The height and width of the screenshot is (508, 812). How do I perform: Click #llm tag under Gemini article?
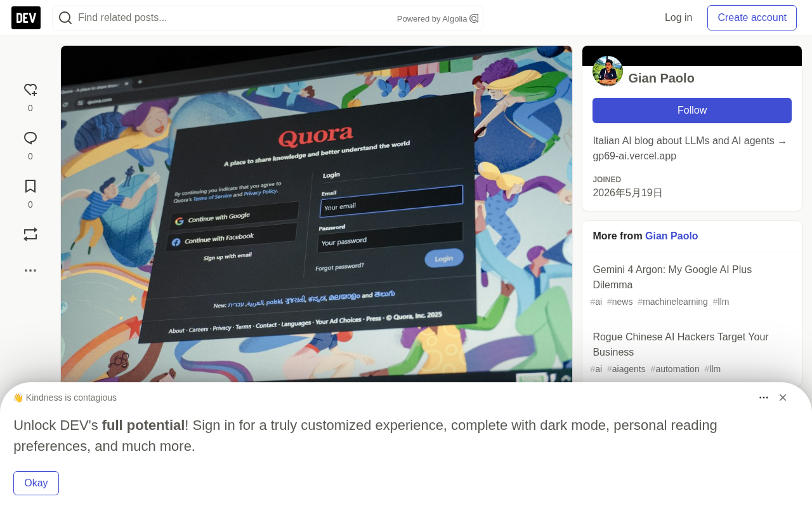coord(721,302)
